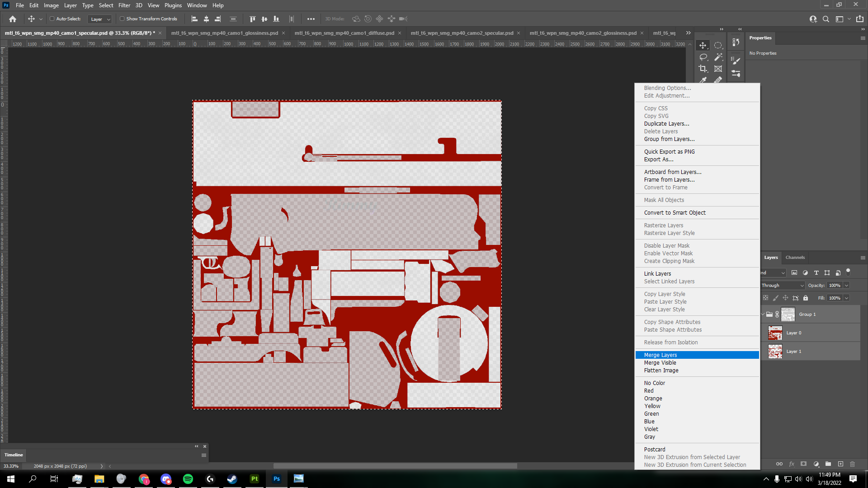Image resolution: width=868 pixels, height=488 pixels.
Task: Choose Merge Layers from context menu
Action: (660, 355)
